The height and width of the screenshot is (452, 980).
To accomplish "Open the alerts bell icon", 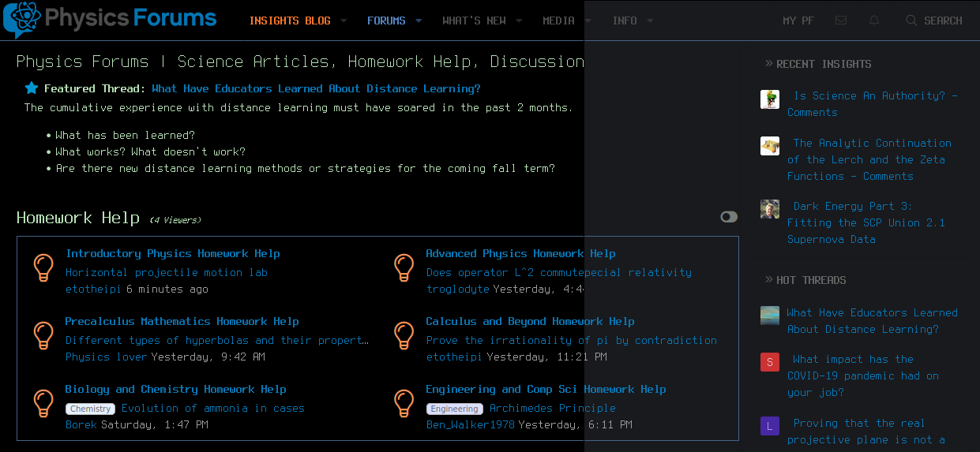I will (x=874, y=21).
